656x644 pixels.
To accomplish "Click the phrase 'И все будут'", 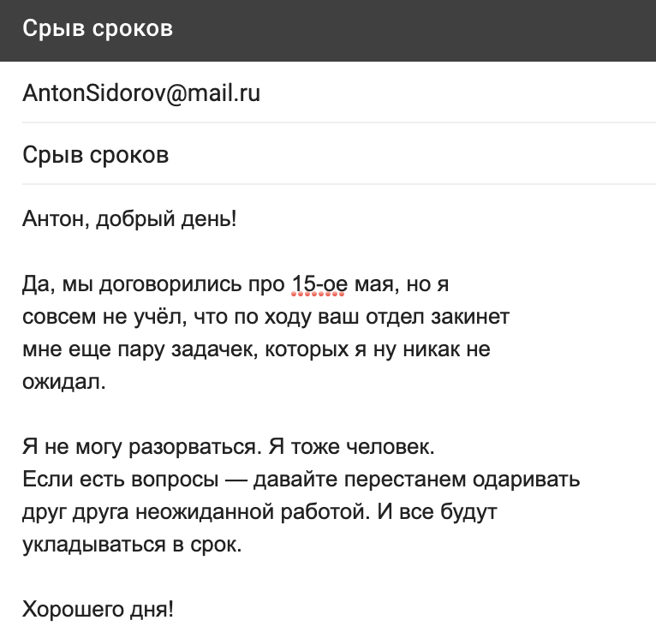I will [x=438, y=512].
